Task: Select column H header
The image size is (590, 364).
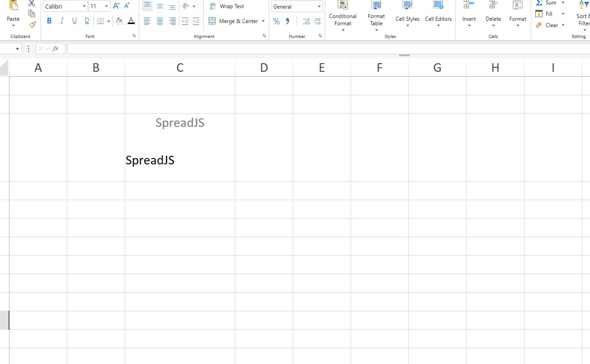Action: 495,68
